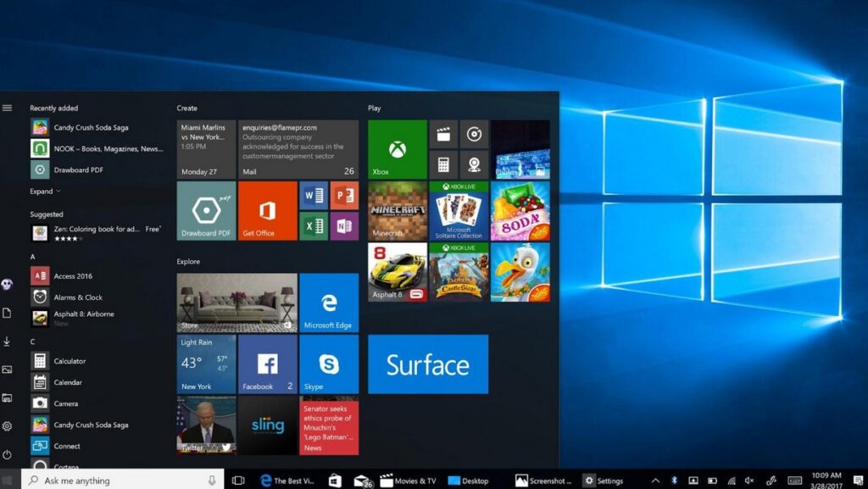
Task: Open the News tile about Senator ethics probe
Action: click(x=329, y=425)
